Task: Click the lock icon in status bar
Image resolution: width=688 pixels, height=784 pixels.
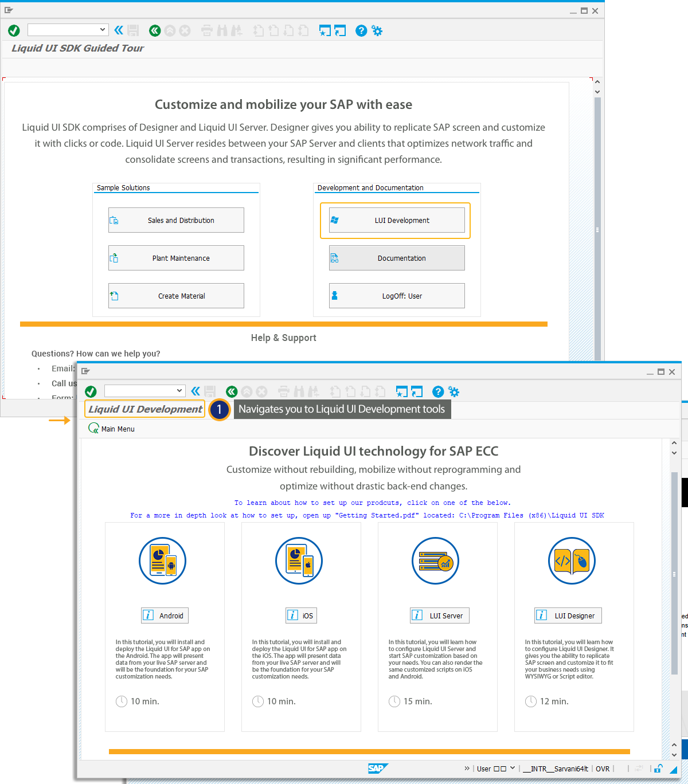Action: click(659, 769)
